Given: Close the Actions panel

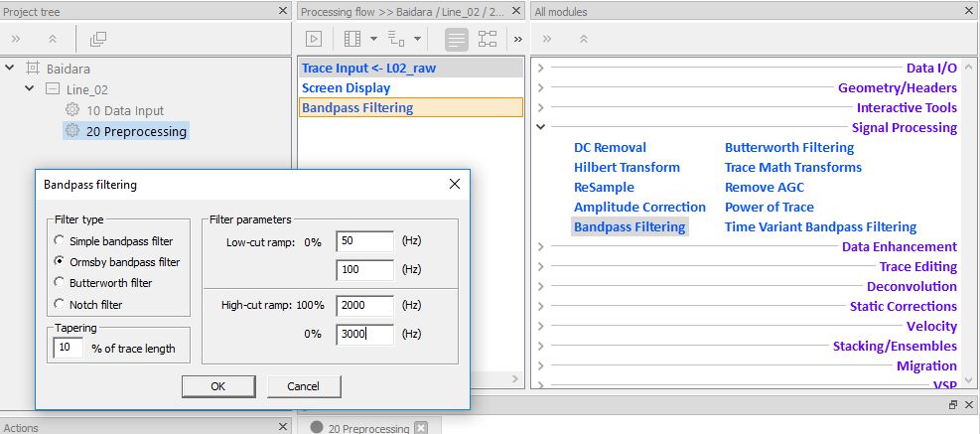Looking at the screenshot, I should pos(283,426).
